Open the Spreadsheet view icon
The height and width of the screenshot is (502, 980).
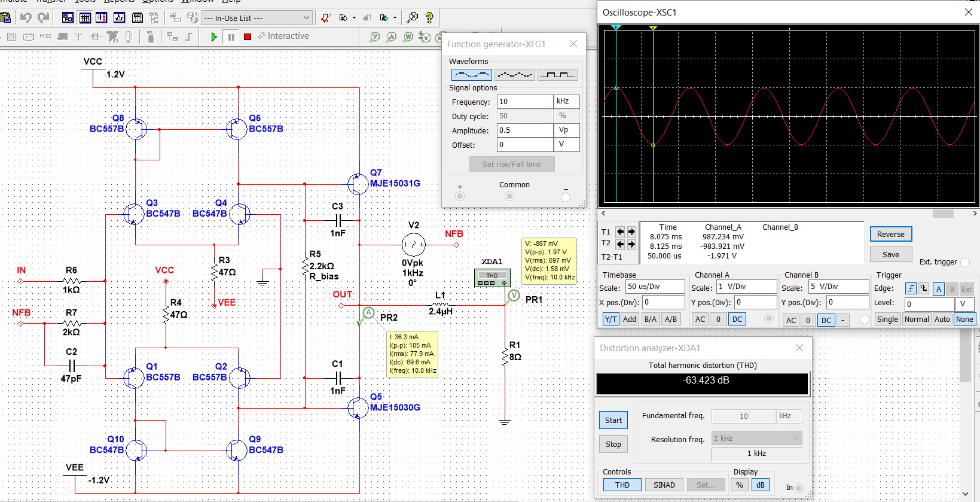[85, 18]
